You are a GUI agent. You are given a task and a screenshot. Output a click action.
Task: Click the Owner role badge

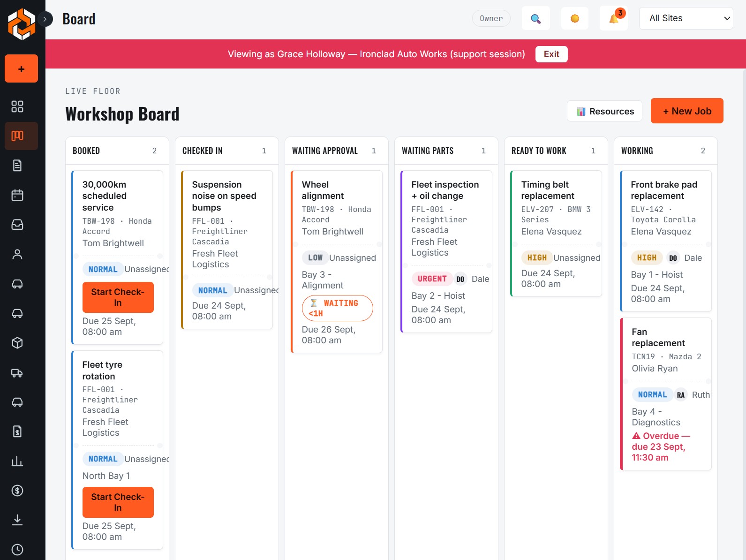tap(491, 18)
